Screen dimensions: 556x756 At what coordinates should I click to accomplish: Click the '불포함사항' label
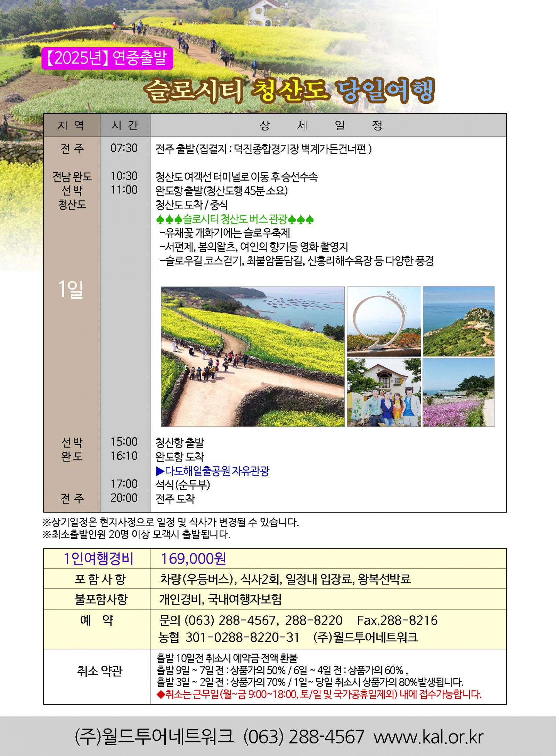click(x=101, y=599)
